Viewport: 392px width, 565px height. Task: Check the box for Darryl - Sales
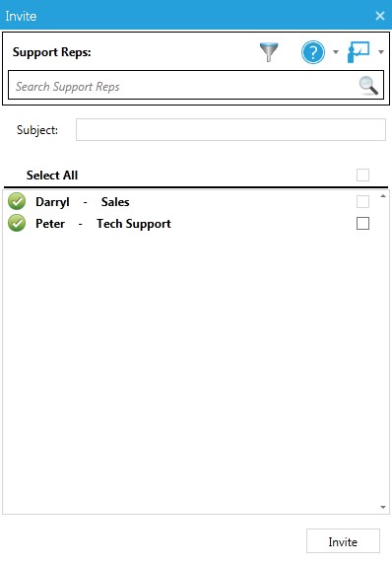pyautogui.click(x=362, y=202)
